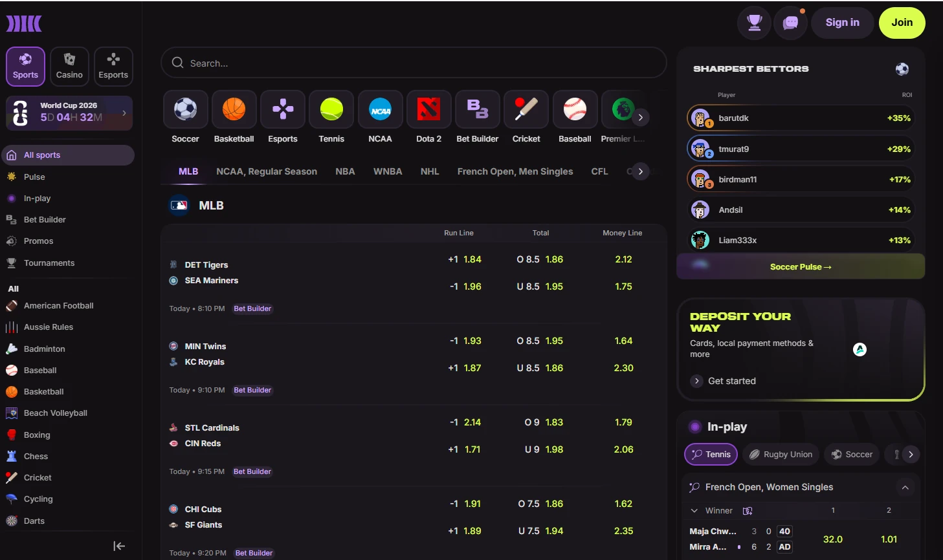Select the French Open, Men Singles tab
Image resolution: width=943 pixels, height=560 pixels.
click(515, 171)
